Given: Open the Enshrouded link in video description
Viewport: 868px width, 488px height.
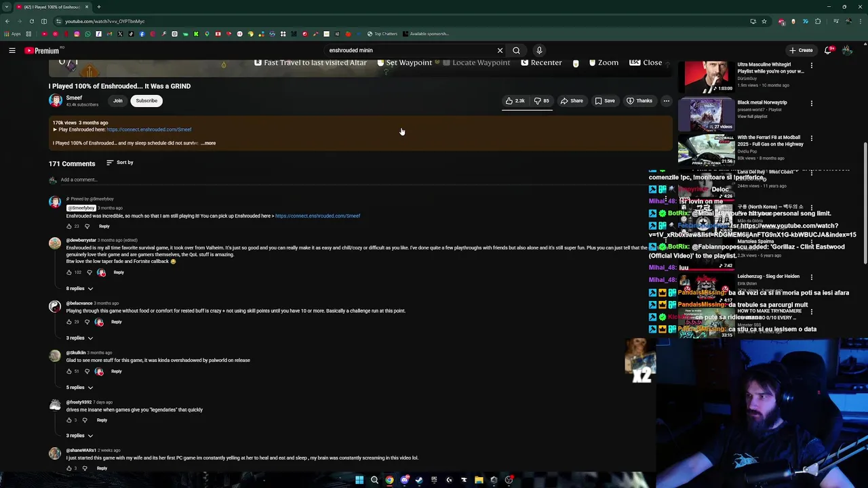Looking at the screenshot, I should click(x=149, y=129).
